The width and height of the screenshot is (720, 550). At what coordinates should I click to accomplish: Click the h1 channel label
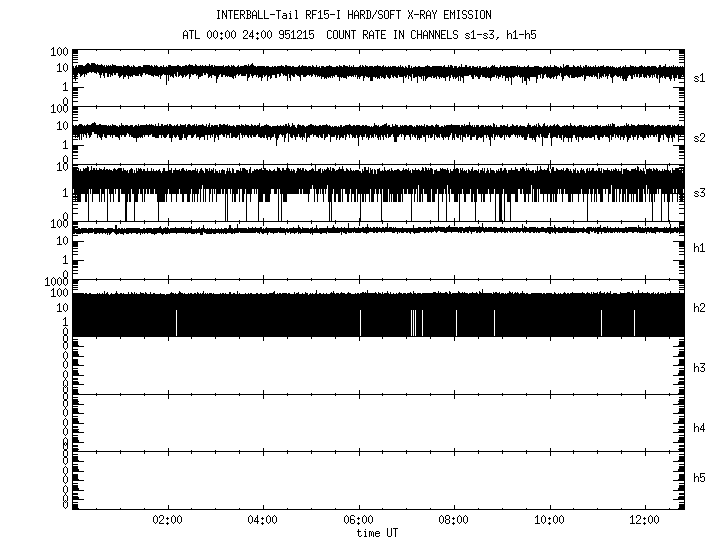click(x=700, y=248)
